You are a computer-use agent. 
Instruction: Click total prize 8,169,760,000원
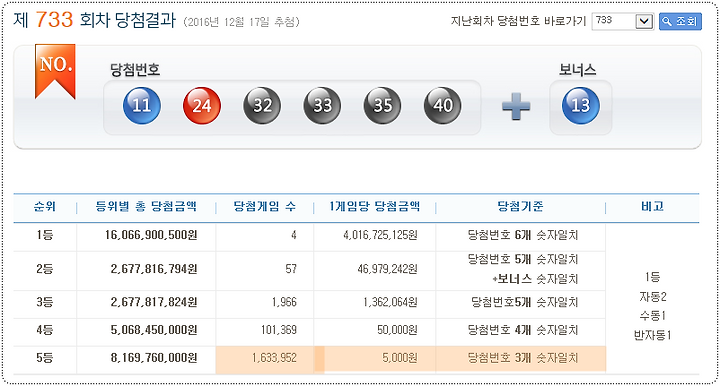pyautogui.click(x=154, y=358)
